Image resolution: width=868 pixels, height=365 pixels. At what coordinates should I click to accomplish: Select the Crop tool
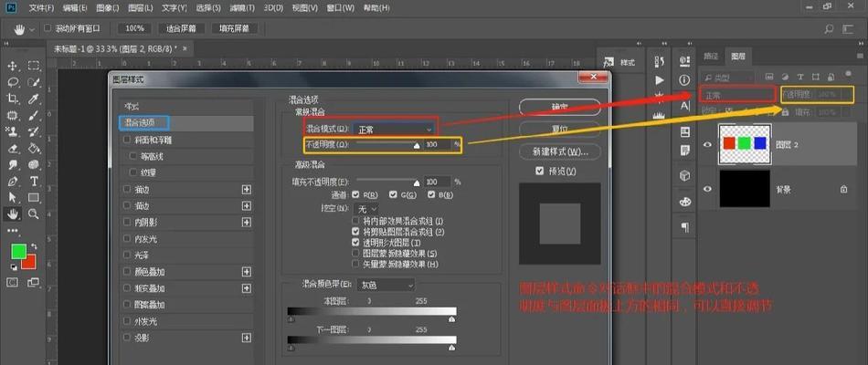tap(12, 99)
